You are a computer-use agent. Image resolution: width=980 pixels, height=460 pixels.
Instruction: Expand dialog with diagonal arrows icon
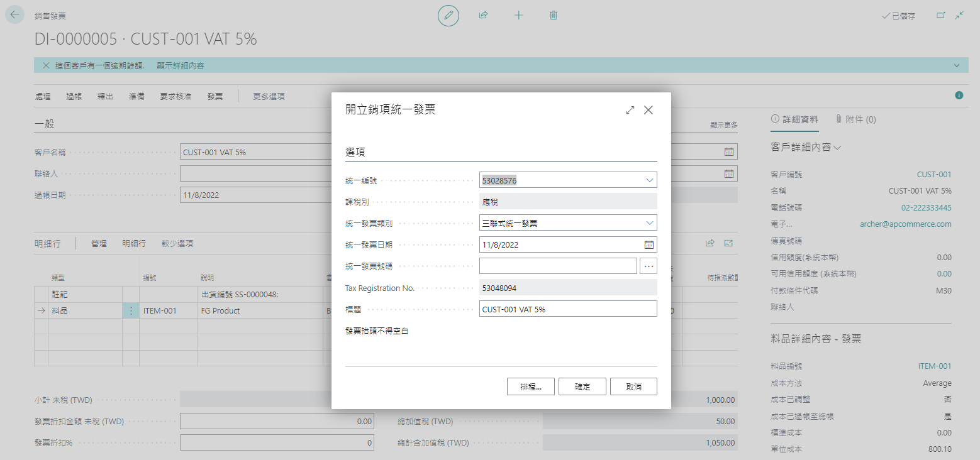point(630,110)
